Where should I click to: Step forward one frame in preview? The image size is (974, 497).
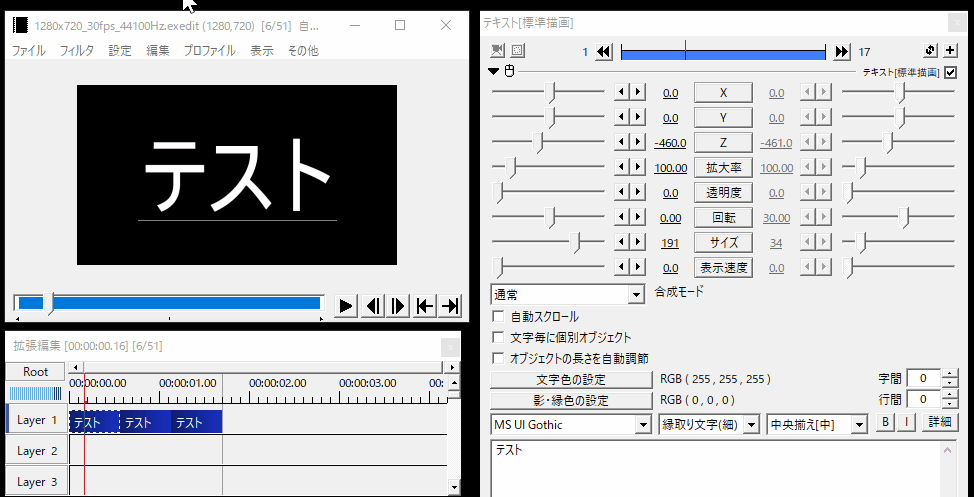tap(398, 306)
